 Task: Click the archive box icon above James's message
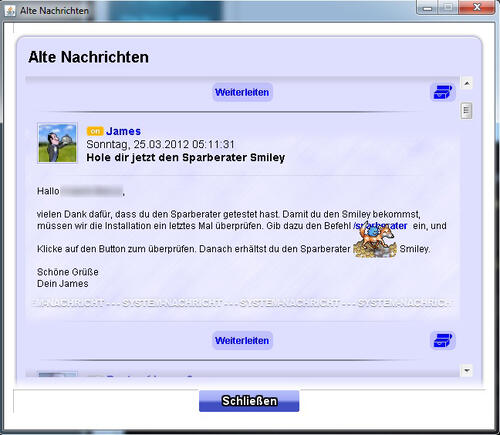click(x=443, y=92)
